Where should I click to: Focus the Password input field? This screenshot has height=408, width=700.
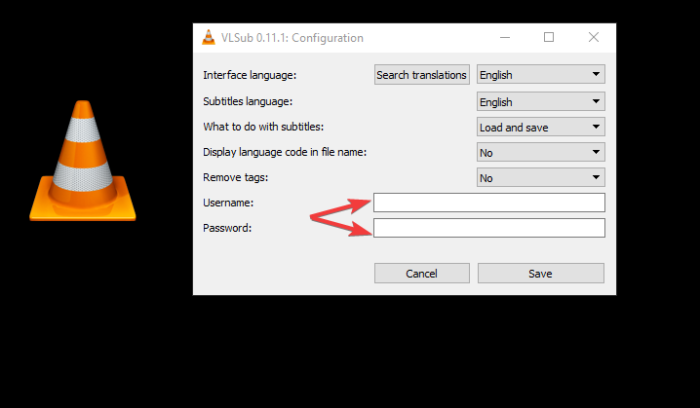(x=489, y=228)
